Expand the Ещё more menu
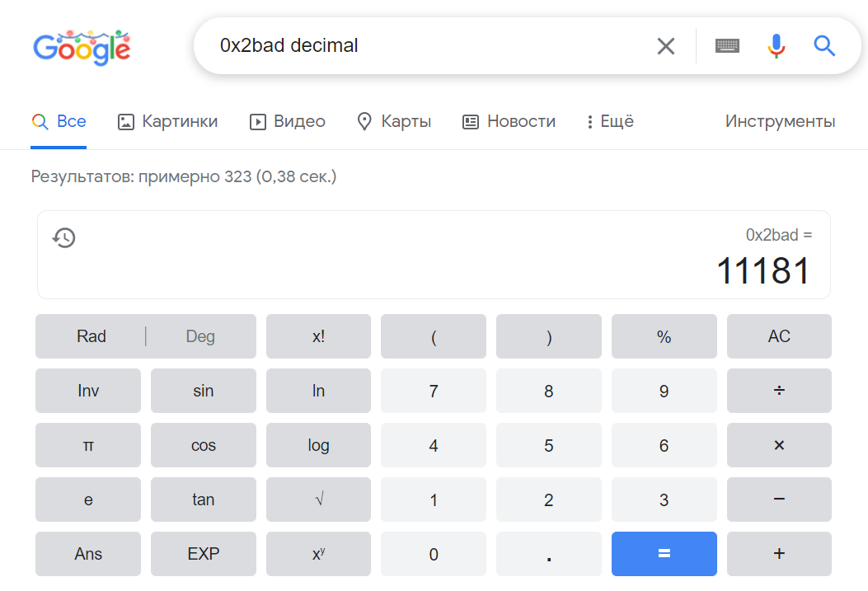 click(x=610, y=122)
